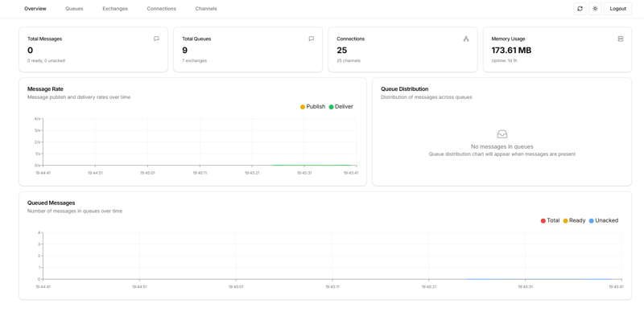Viewport: 644px width, 320px height.
Task: Click '0 ready, 0 unacked' text
Action: [46, 61]
